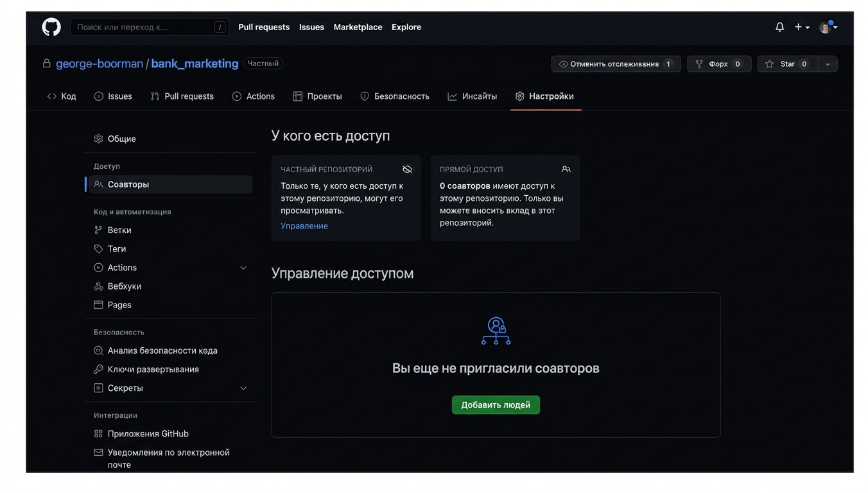Go to Explore

pos(406,27)
